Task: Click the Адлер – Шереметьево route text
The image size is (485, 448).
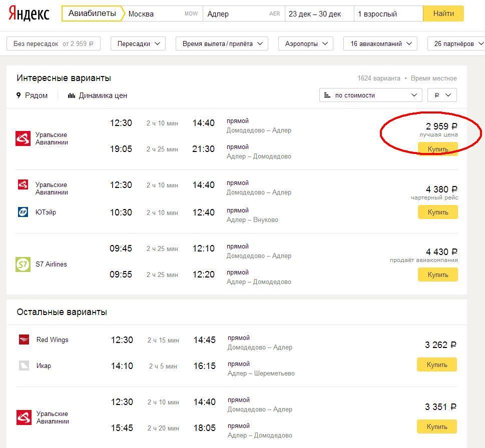Action: click(x=261, y=373)
